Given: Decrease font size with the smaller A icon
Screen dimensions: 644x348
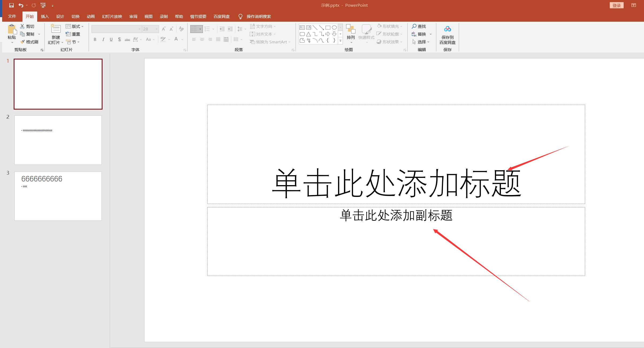Looking at the screenshot, I should [171, 29].
